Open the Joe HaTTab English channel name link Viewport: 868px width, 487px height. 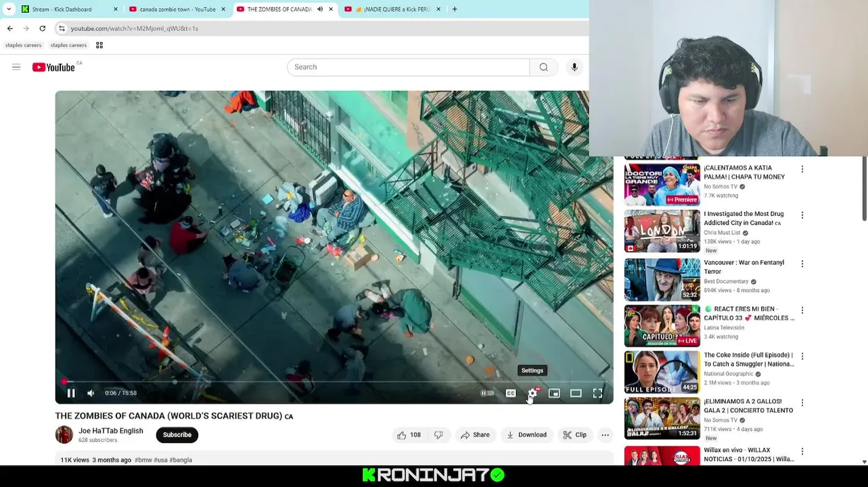111,431
